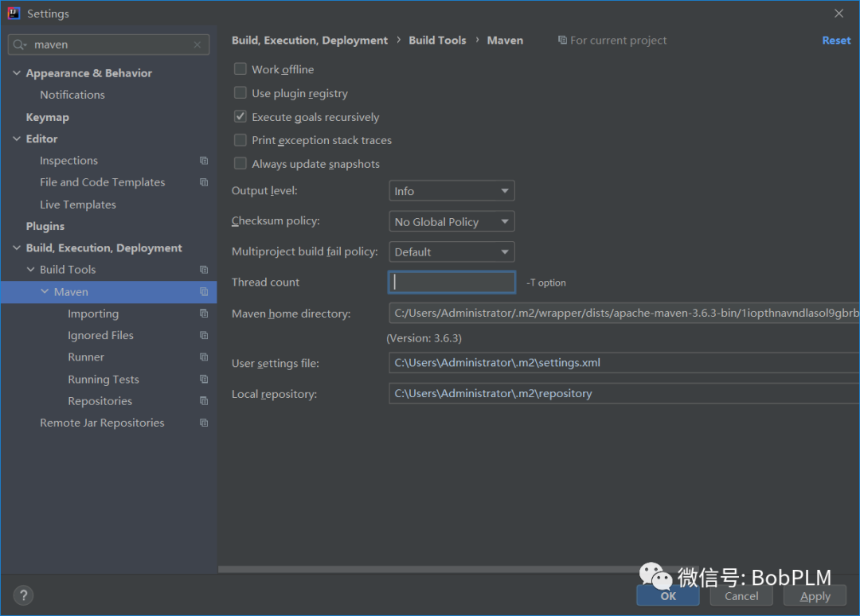Select Runner under Maven settings
The height and width of the screenshot is (616, 860).
point(86,357)
